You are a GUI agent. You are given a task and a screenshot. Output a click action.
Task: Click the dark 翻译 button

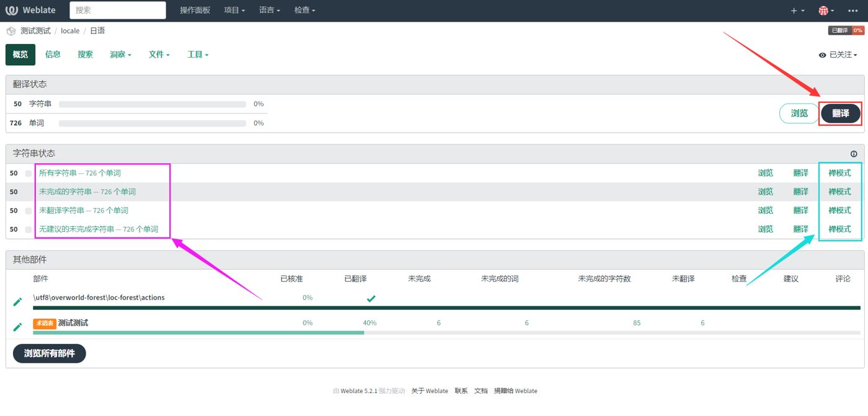pos(840,113)
